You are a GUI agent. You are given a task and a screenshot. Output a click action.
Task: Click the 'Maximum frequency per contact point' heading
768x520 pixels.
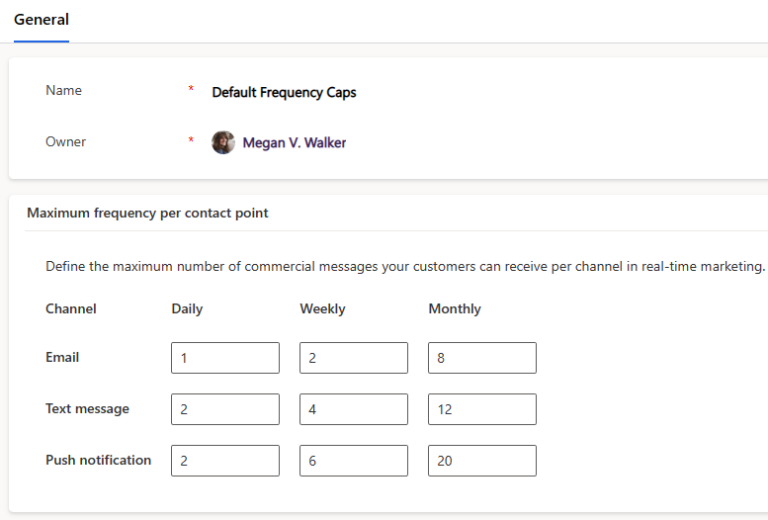[147, 213]
